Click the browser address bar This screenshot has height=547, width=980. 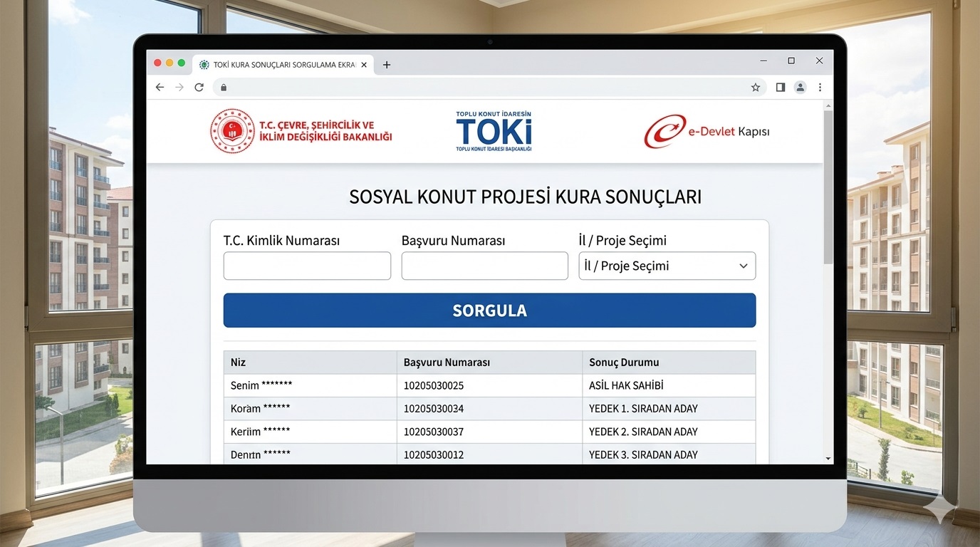489,87
